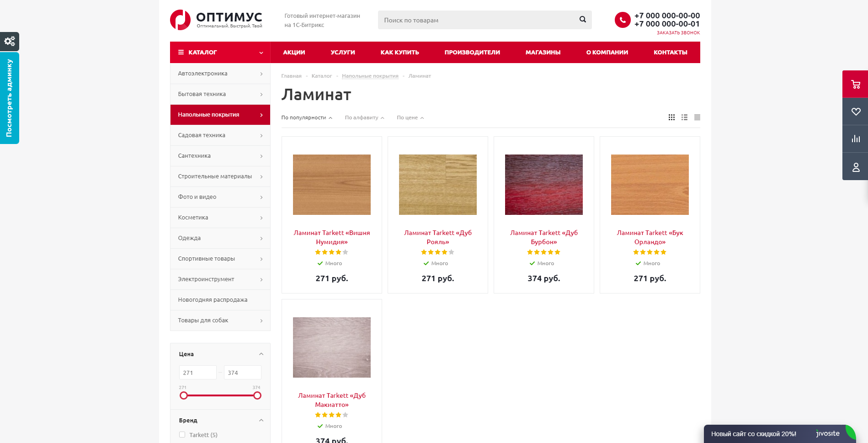
Task: Go to Каталог breadcrumb link
Action: click(322, 76)
